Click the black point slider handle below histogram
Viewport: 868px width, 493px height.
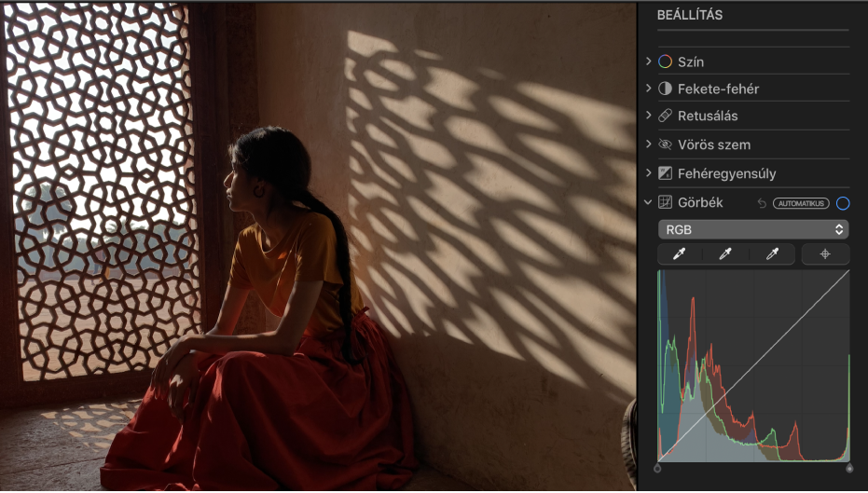click(x=658, y=469)
